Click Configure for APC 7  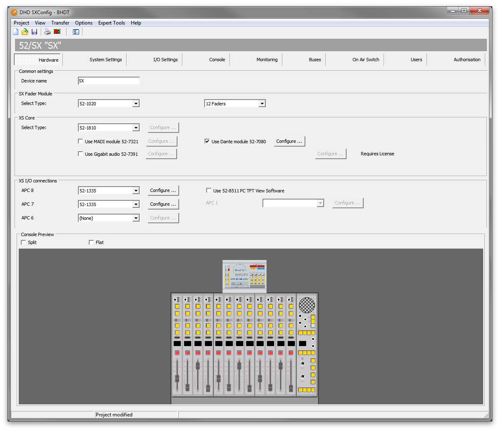163,204
